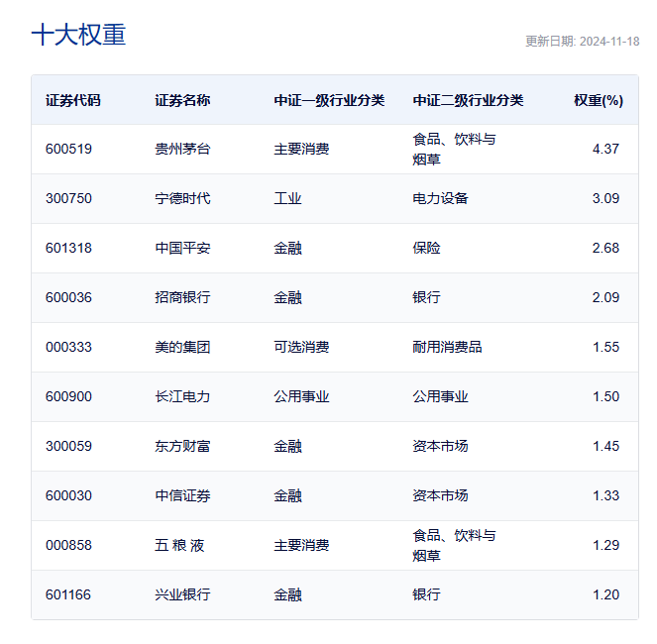Viewport: 657px width, 644px height.
Task: Select 东方财富 stock name
Action: pyautogui.click(x=182, y=446)
